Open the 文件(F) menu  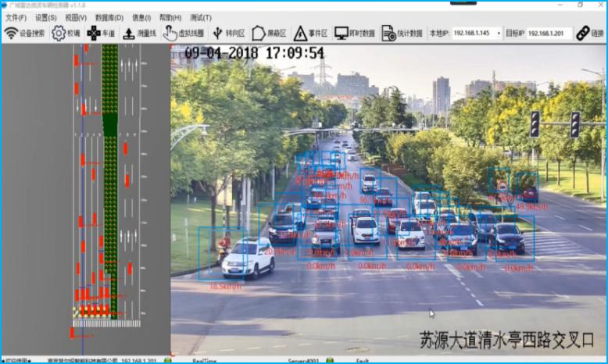[16, 17]
